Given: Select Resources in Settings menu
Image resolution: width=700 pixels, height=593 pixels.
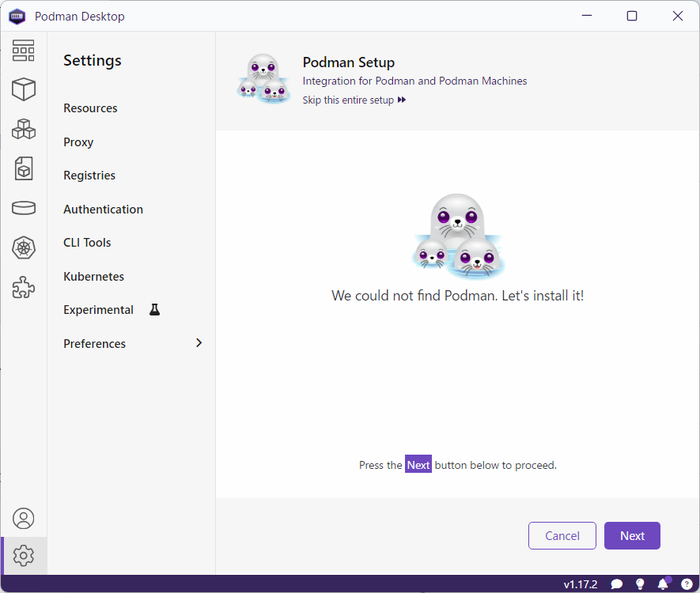Looking at the screenshot, I should point(90,108).
